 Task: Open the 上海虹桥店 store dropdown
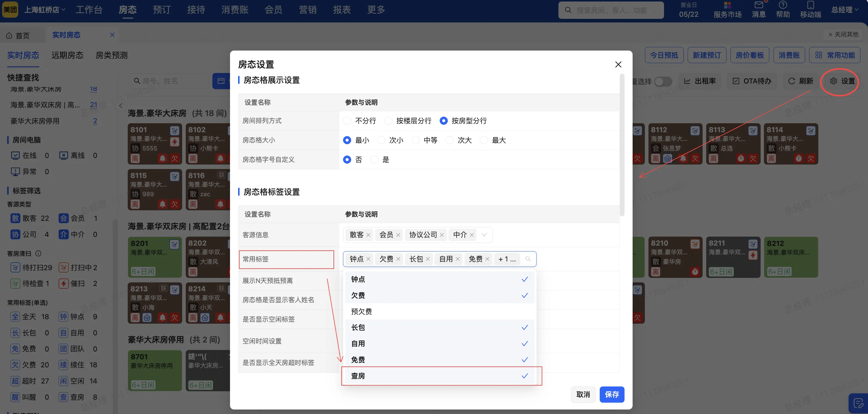point(45,10)
